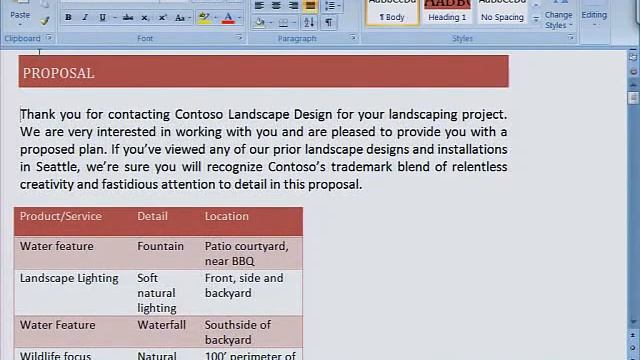
Task: Open the Editing group menu
Action: coord(594,16)
